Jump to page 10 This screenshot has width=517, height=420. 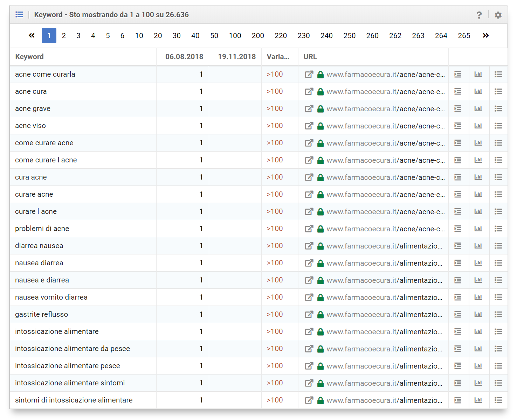tap(139, 35)
